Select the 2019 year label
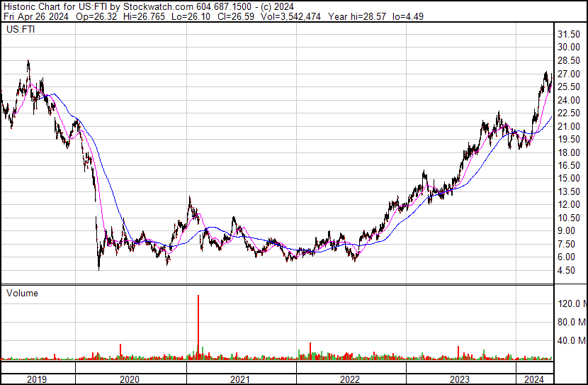 (37, 379)
